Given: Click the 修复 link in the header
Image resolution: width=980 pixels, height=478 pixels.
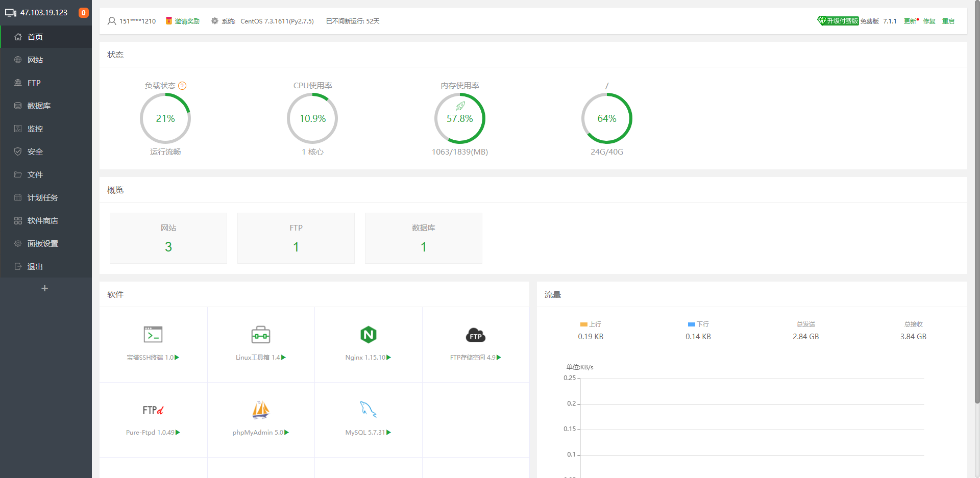Looking at the screenshot, I should 929,21.
